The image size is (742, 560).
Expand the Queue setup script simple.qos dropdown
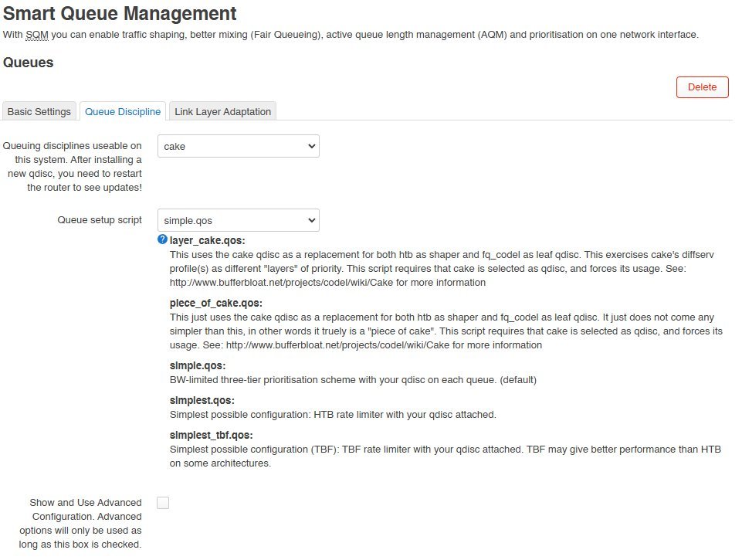click(x=239, y=221)
